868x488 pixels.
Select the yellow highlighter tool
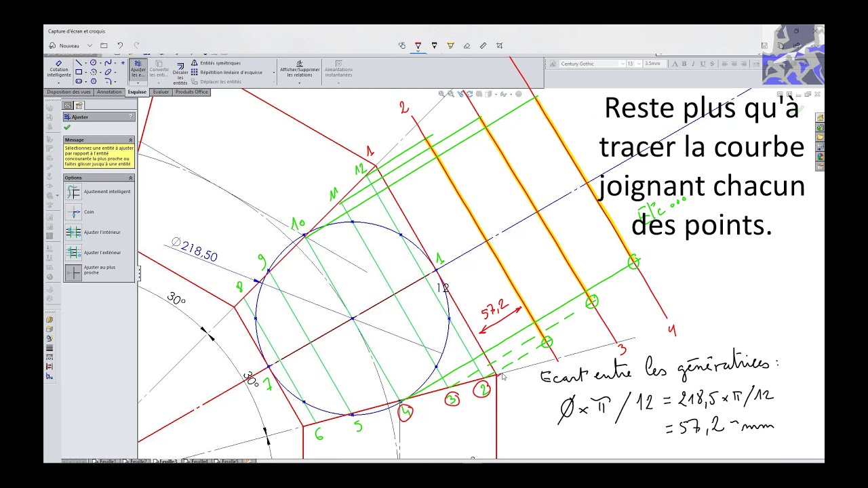(x=450, y=45)
